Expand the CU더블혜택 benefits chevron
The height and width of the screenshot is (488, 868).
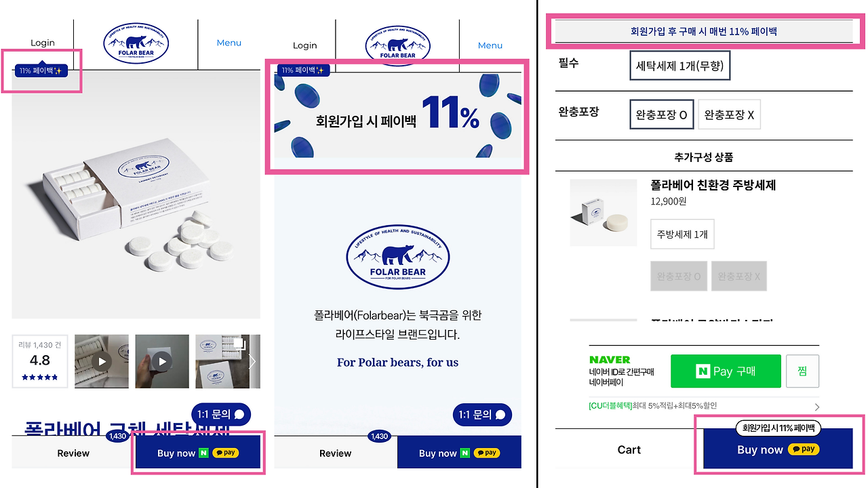pyautogui.click(x=816, y=407)
